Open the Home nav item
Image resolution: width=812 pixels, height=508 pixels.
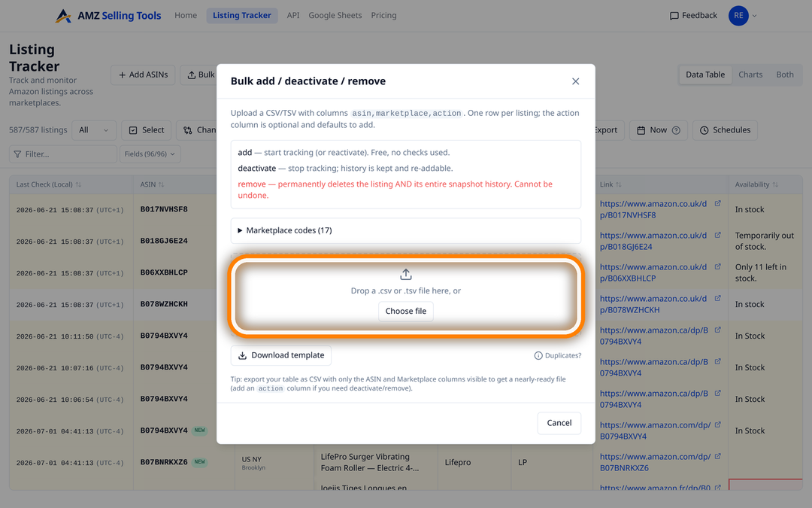(186, 16)
